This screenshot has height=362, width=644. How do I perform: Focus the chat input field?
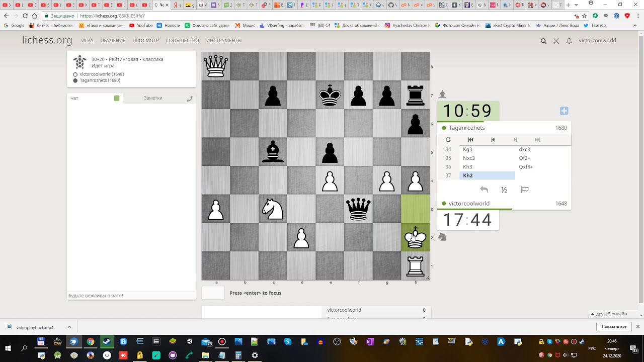tap(131, 296)
